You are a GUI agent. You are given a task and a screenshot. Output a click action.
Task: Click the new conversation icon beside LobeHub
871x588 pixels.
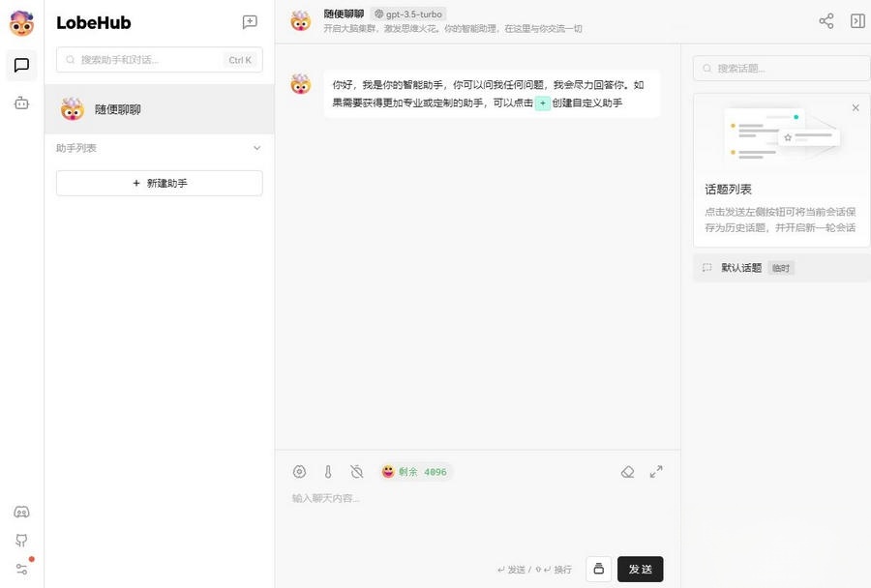(250, 22)
